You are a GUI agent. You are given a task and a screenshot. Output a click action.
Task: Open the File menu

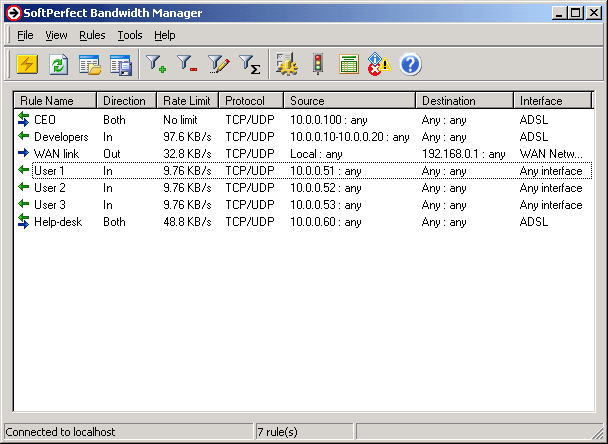pyautogui.click(x=25, y=35)
